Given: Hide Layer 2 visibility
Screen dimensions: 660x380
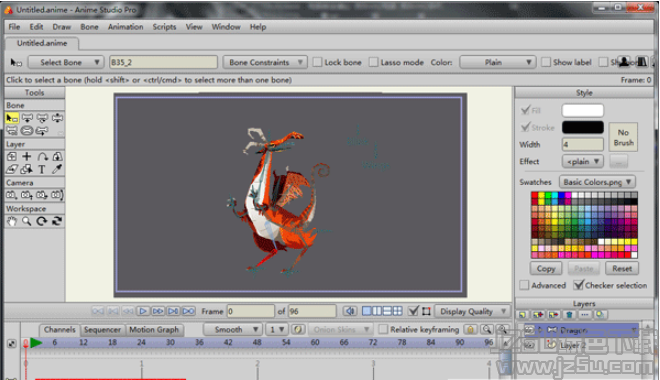Looking at the screenshot, I should [x=529, y=345].
